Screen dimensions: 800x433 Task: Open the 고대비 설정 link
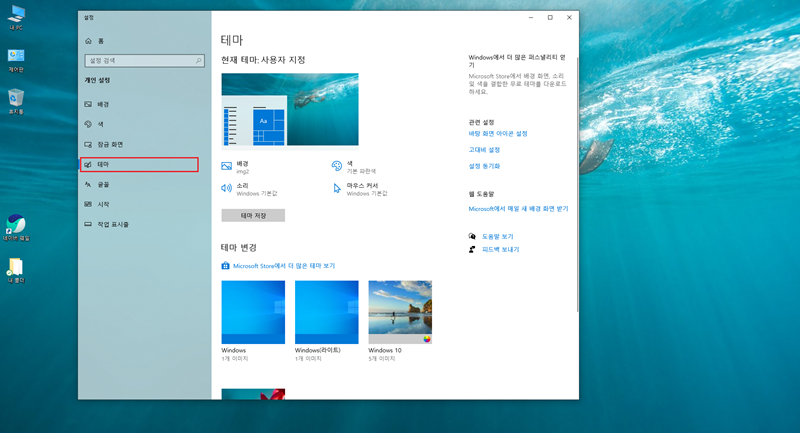click(484, 150)
